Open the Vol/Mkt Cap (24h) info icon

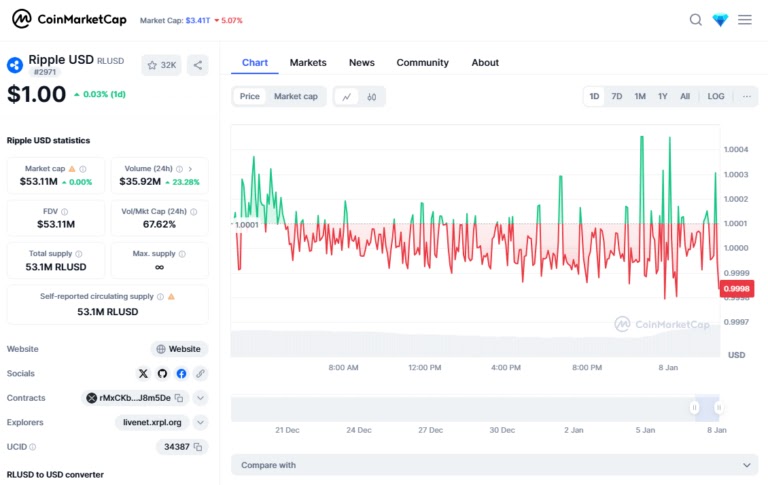[193, 212]
